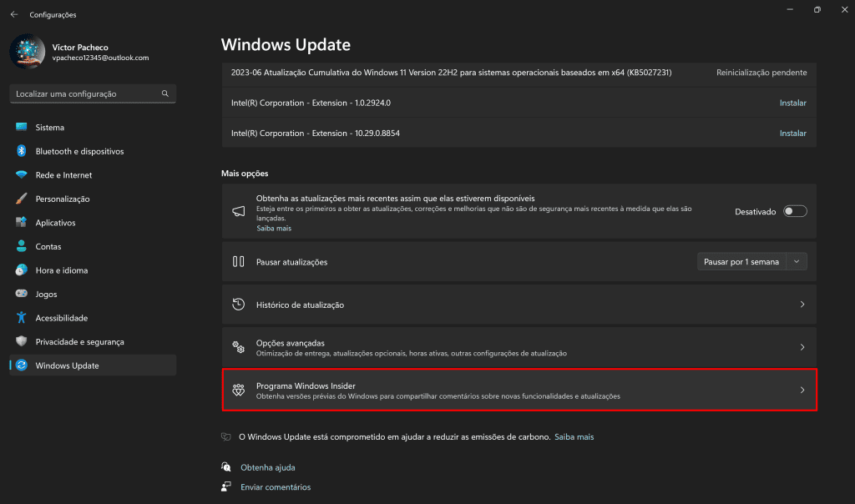Click Instalar for Intel Extension 1.0.2924.0

coord(792,103)
